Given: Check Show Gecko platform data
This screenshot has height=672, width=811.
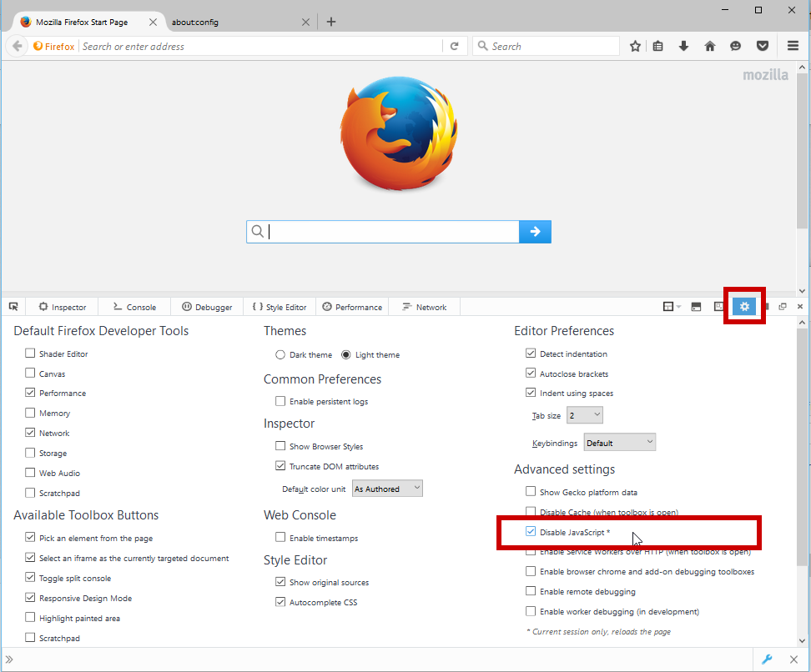Looking at the screenshot, I should point(531,491).
